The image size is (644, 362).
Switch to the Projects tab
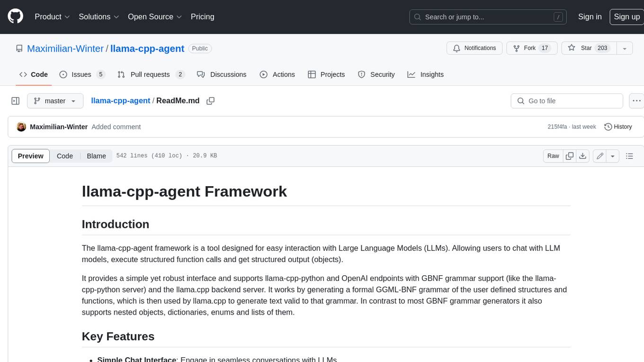click(326, 74)
